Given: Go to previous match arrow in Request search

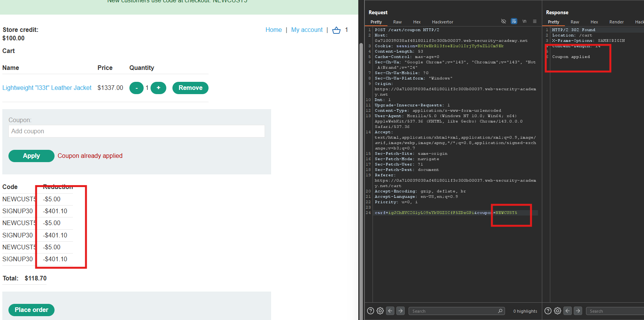Looking at the screenshot, I should 391,311.
